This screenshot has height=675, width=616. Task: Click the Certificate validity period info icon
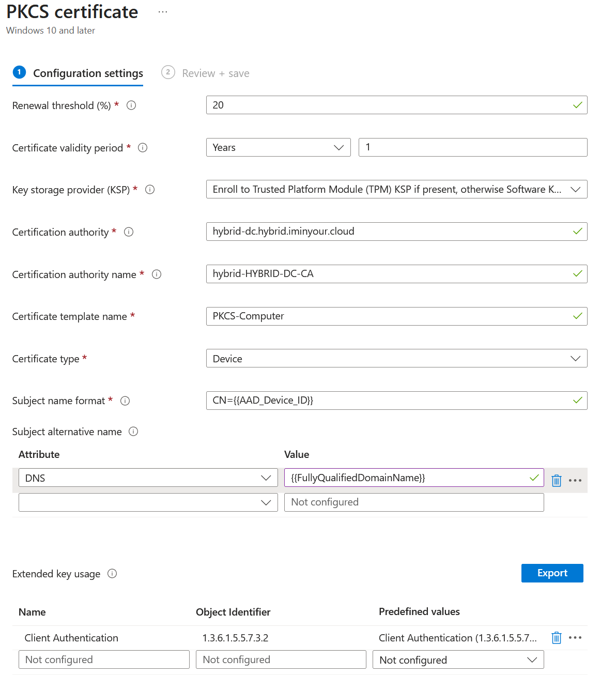(142, 147)
